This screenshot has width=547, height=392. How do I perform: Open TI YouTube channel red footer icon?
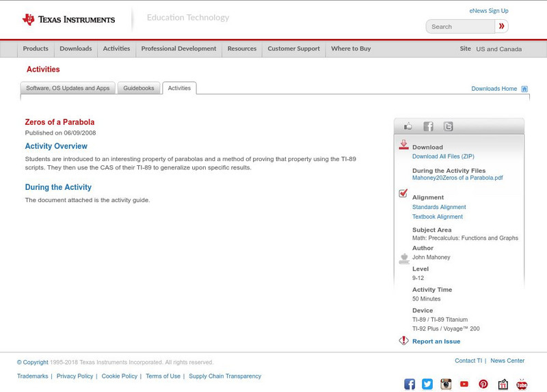tap(464, 384)
